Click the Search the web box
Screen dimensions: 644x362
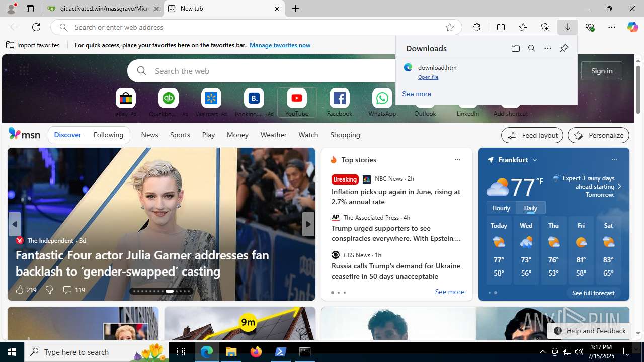262,71
